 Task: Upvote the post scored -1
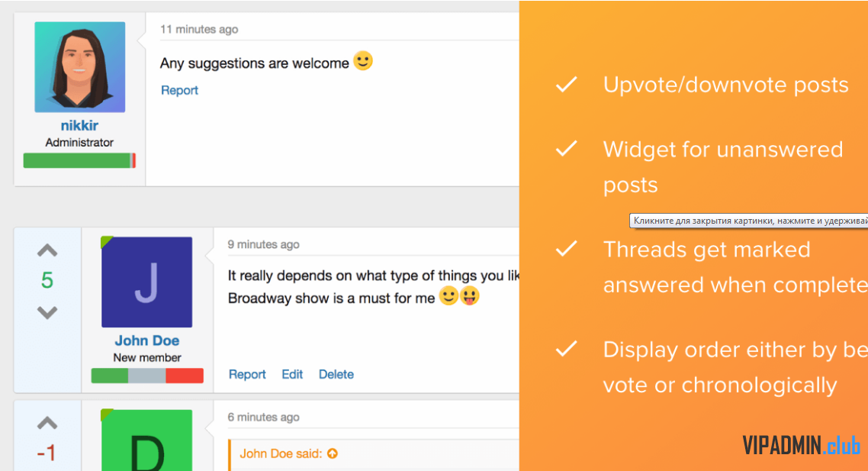(x=47, y=424)
